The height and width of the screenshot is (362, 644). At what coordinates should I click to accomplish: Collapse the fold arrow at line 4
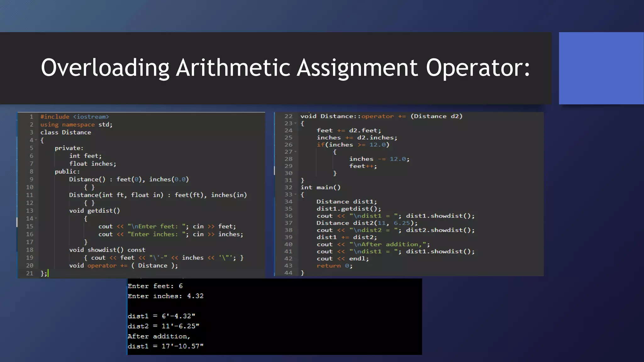(x=36, y=140)
